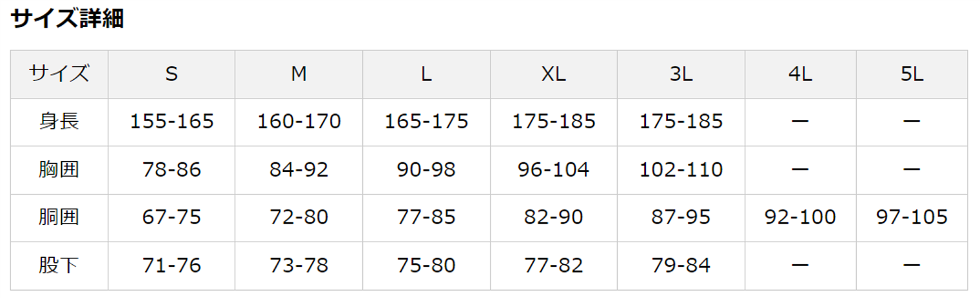Select the S size column header
This screenshot has height=299, width=980.
click(171, 74)
